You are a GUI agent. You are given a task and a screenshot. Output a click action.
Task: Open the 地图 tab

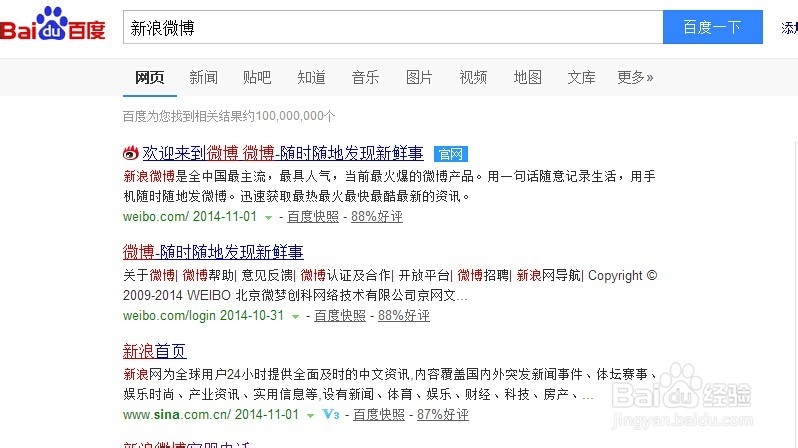point(527,77)
